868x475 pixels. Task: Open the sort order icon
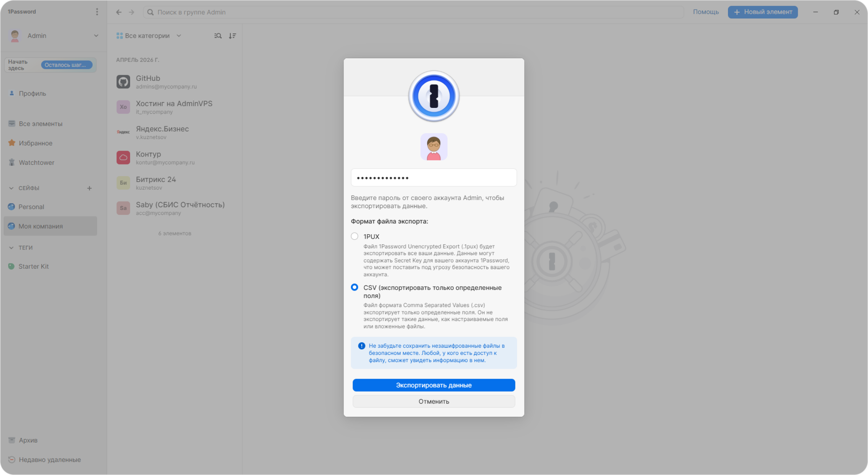pyautogui.click(x=232, y=36)
